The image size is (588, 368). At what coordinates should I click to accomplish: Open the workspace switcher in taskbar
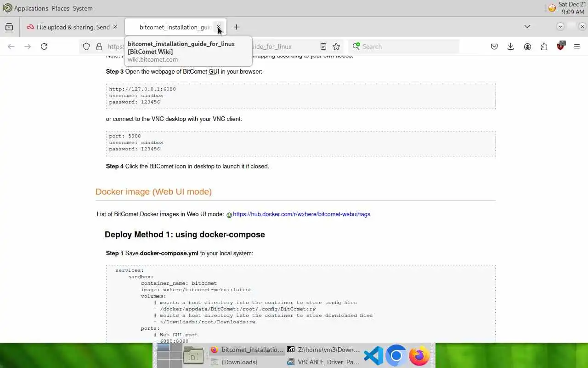click(x=170, y=356)
